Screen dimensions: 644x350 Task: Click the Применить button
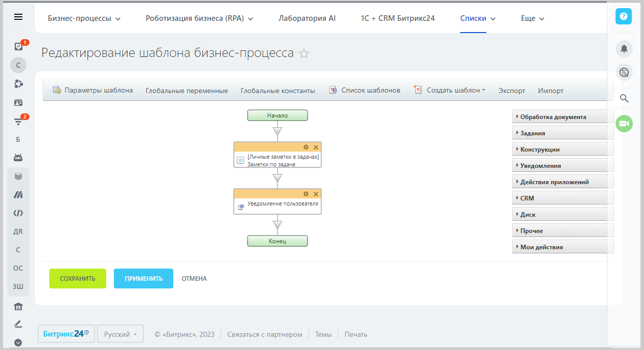click(x=143, y=279)
